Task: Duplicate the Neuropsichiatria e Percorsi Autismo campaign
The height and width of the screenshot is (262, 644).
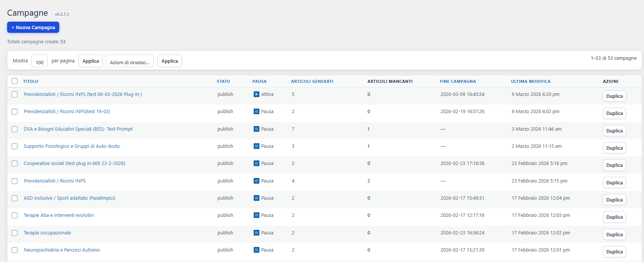Action: point(614,252)
